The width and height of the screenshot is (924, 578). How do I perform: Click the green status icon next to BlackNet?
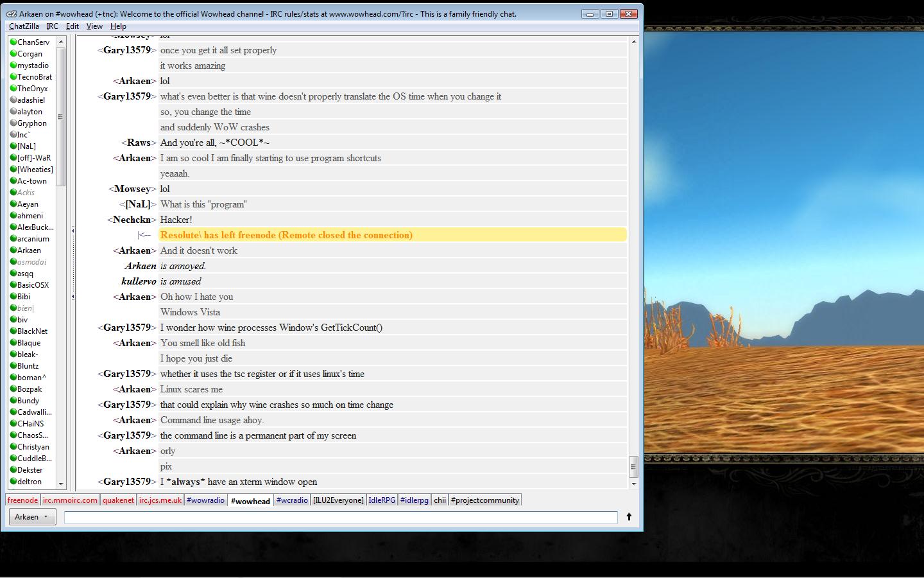tap(13, 331)
